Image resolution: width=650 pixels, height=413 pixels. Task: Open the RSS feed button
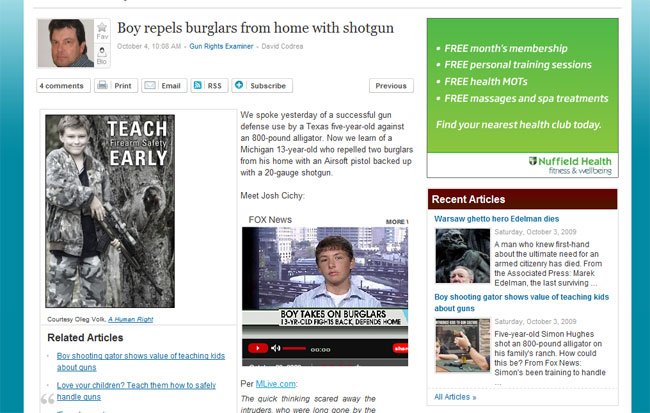click(x=209, y=86)
